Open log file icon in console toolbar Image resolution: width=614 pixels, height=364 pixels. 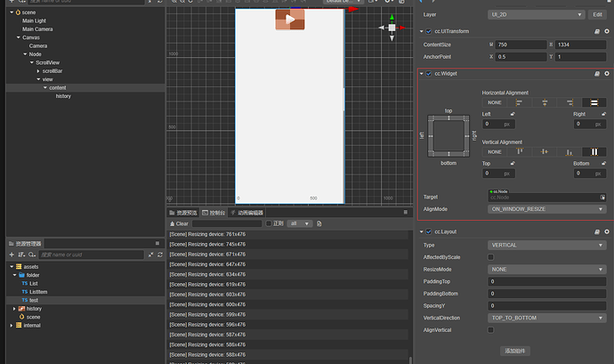coord(319,223)
